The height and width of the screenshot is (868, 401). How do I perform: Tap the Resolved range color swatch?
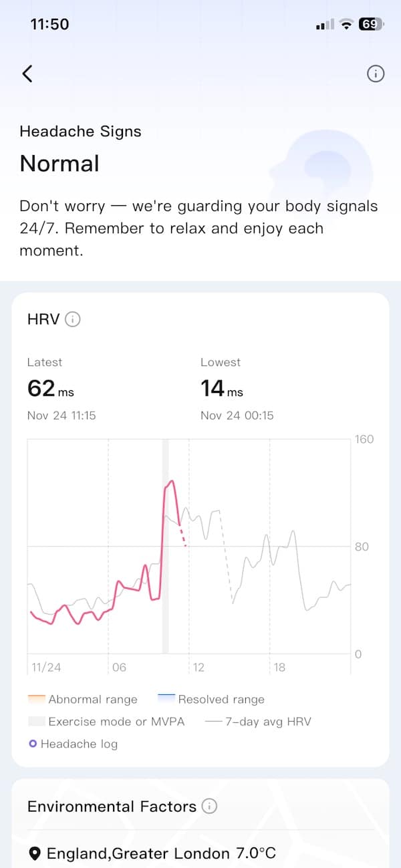(x=166, y=698)
